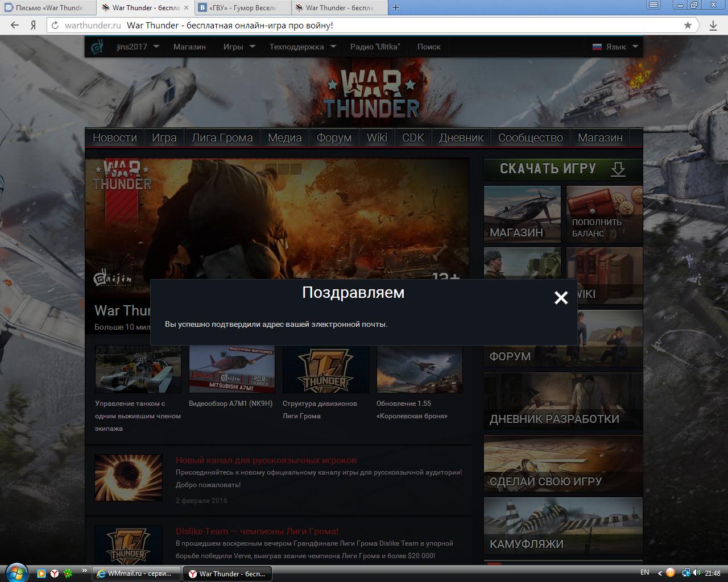728x582 pixels.
Task: Open the Поиск search link
Action: pos(429,47)
